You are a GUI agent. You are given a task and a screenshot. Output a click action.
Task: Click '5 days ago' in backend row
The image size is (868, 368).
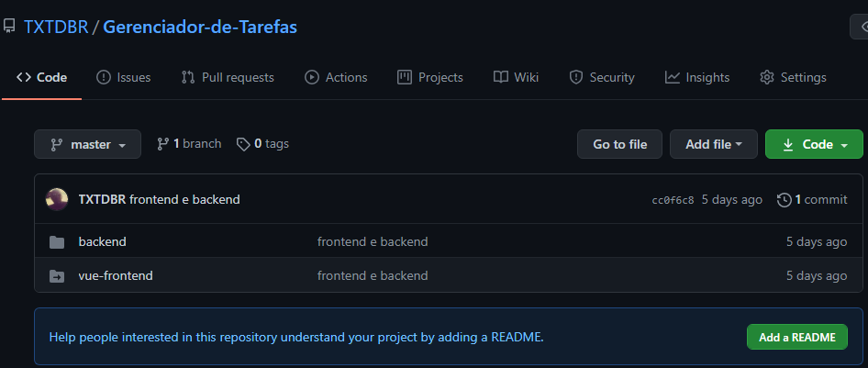(x=817, y=242)
